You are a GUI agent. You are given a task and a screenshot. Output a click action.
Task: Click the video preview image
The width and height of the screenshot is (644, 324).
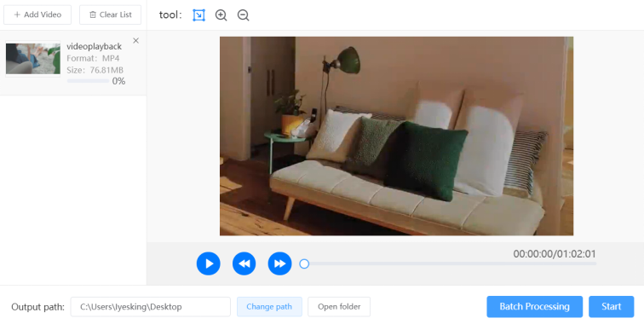396,136
